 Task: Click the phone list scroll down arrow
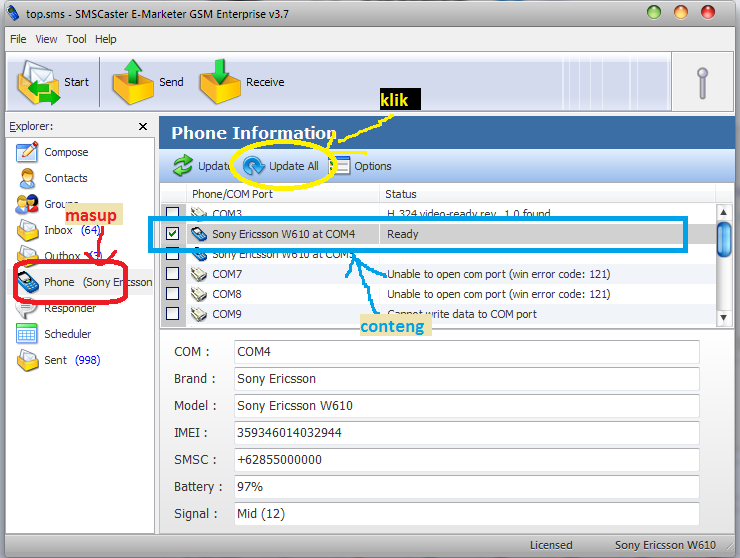[723, 318]
